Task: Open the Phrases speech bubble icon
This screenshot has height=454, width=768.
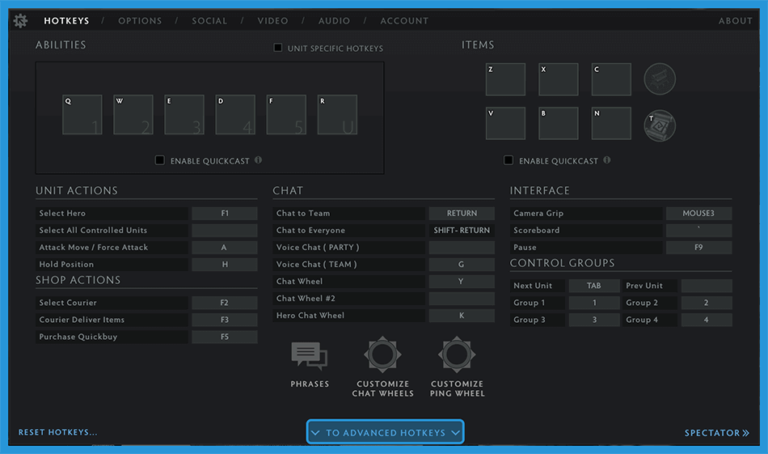Action: [x=310, y=356]
